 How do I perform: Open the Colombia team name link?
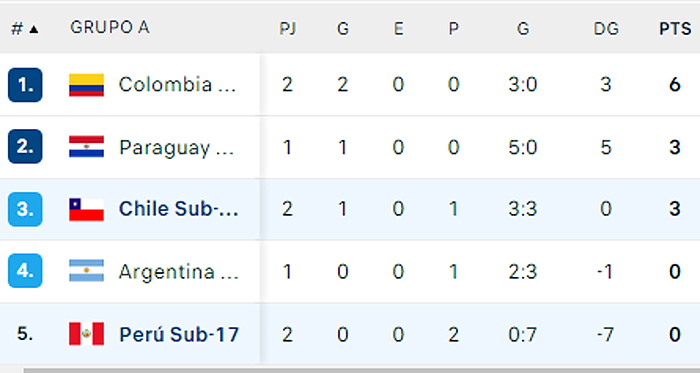177,85
